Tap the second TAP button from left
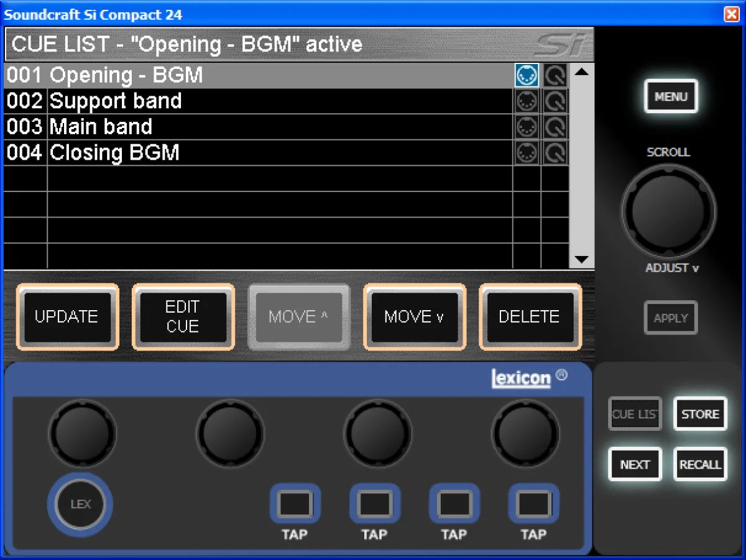Viewport: 746px width, 560px height. [x=374, y=503]
